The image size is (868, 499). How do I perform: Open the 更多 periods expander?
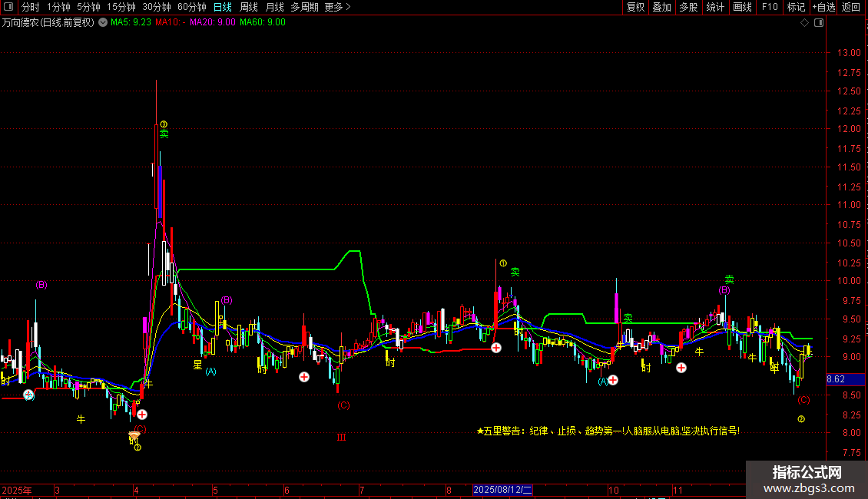(337, 7)
